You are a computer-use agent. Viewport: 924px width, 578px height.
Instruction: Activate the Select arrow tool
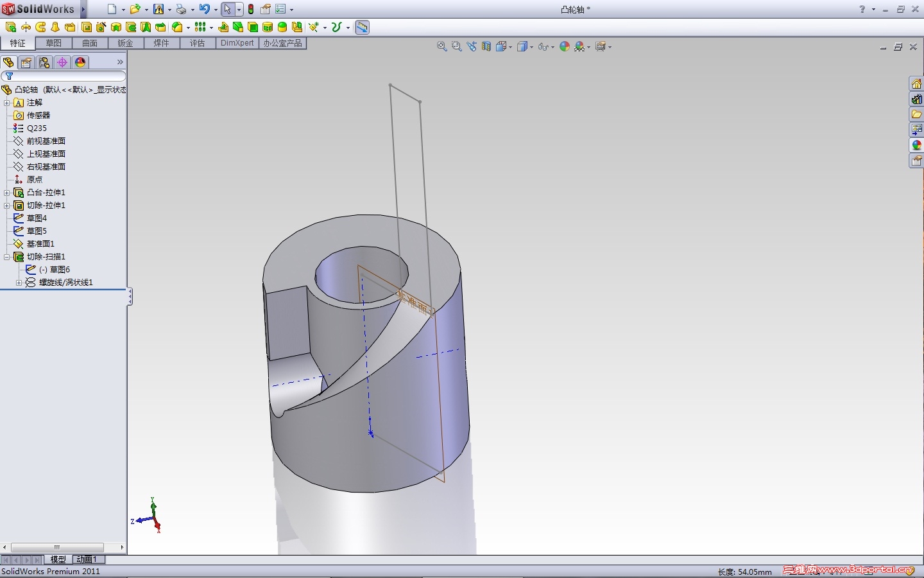point(227,9)
